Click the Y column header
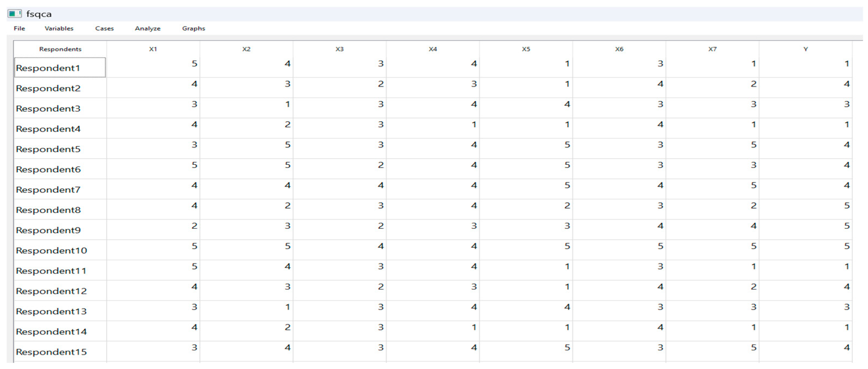The width and height of the screenshot is (868, 369). (805, 49)
